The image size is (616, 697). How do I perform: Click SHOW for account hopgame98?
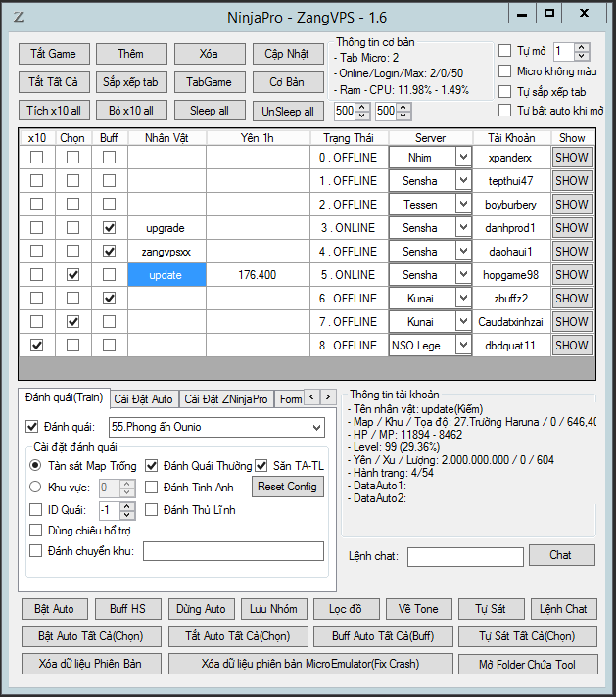571,275
